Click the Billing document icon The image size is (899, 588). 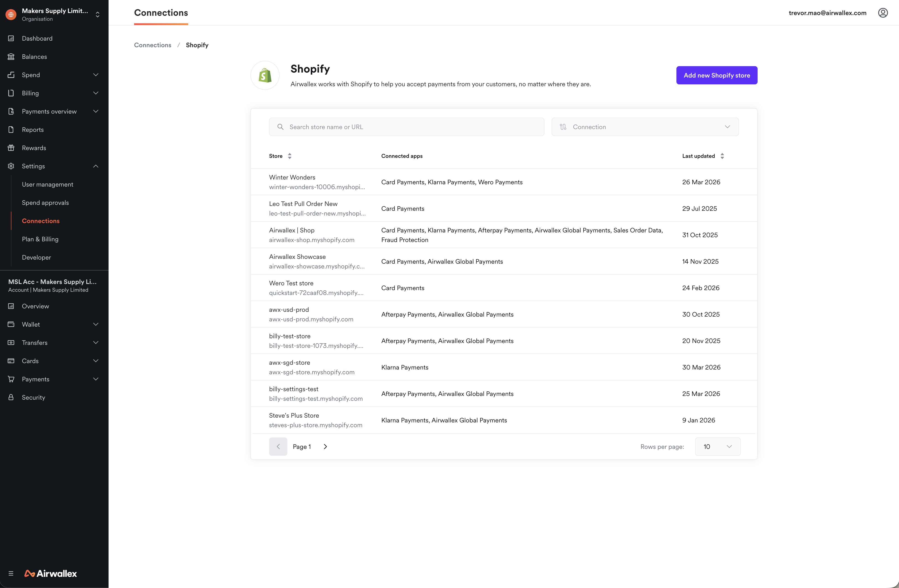click(x=11, y=93)
